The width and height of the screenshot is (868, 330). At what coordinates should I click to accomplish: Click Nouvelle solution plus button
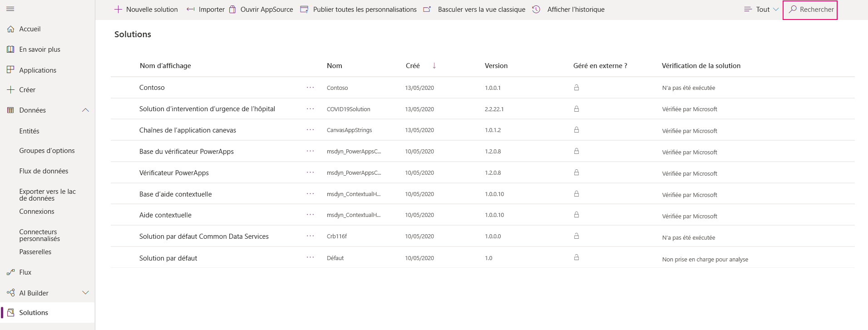tap(146, 10)
